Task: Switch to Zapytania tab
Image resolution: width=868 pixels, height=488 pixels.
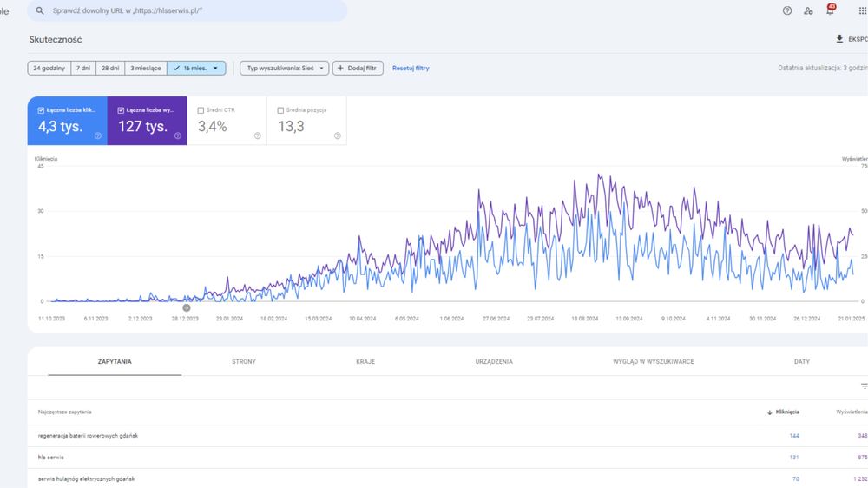Action: click(115, 362)
